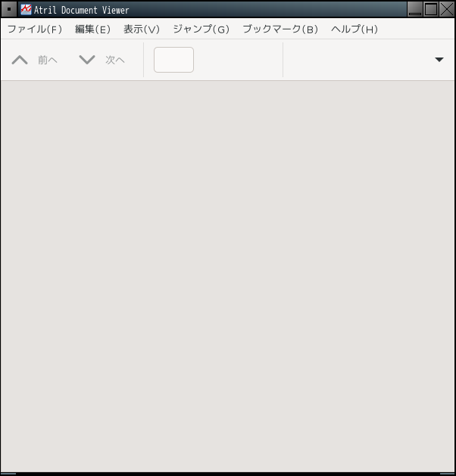The height and width of the screenshot is (476, 456).
Task: Click the 次へ label text
Action: pyautogui.click(x=115, y=60)
